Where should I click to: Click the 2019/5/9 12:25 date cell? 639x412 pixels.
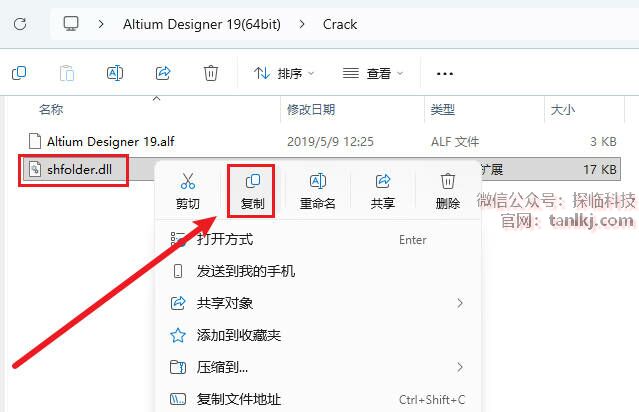click(x=330, y=141)
